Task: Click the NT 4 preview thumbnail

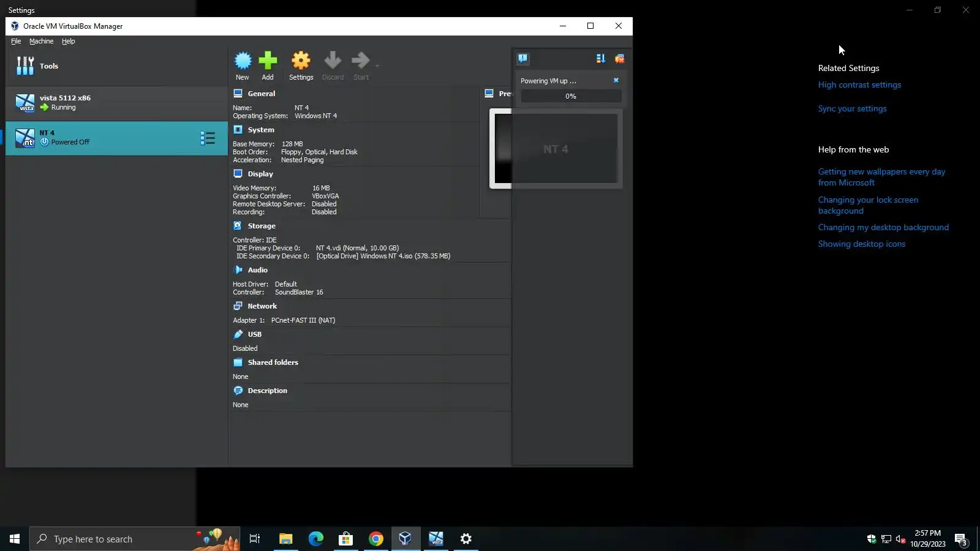Action: pyautogui.click(x=556, y=149)
